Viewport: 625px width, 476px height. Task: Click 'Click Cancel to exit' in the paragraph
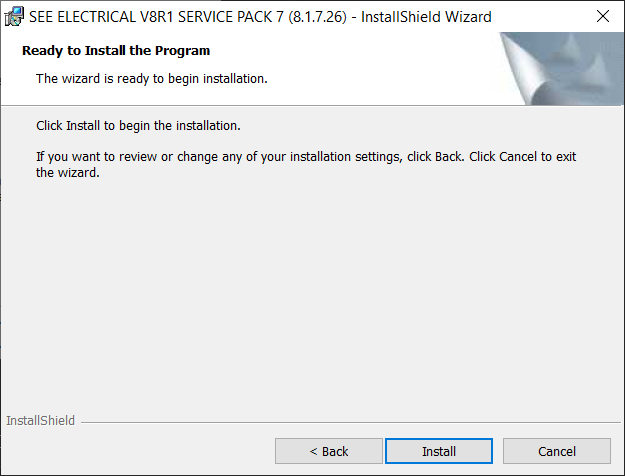[x=523, y=157]
